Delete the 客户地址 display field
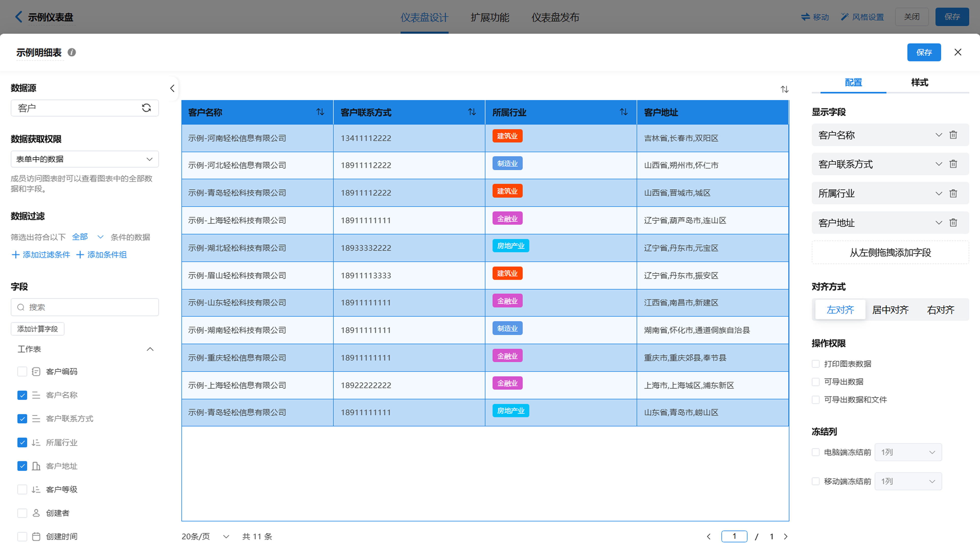The height and width of the screenshot is (551, 980). (x=953, y=223)
